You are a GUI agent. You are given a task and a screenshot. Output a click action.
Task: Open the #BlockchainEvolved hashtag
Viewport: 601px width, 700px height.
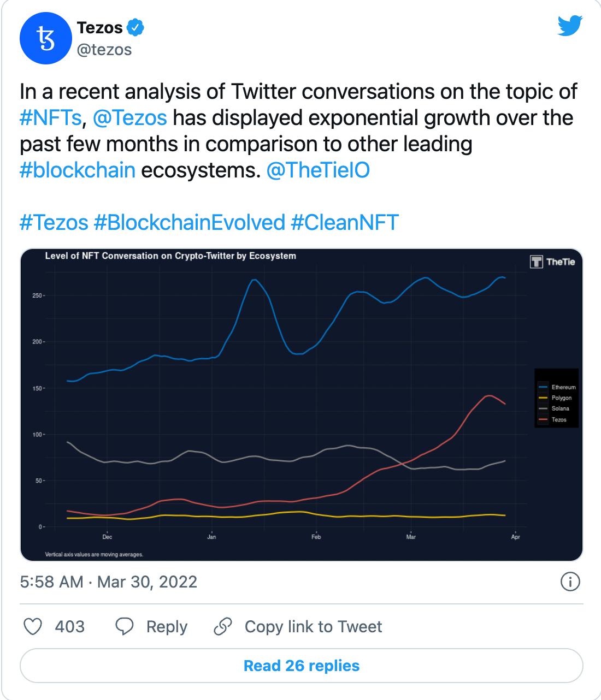[188, 222]
